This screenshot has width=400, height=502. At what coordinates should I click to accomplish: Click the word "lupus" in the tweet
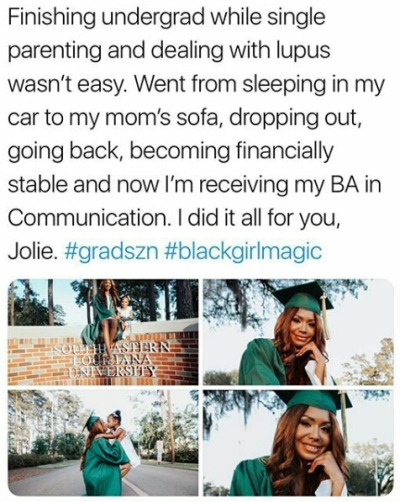tap(302, 51)
